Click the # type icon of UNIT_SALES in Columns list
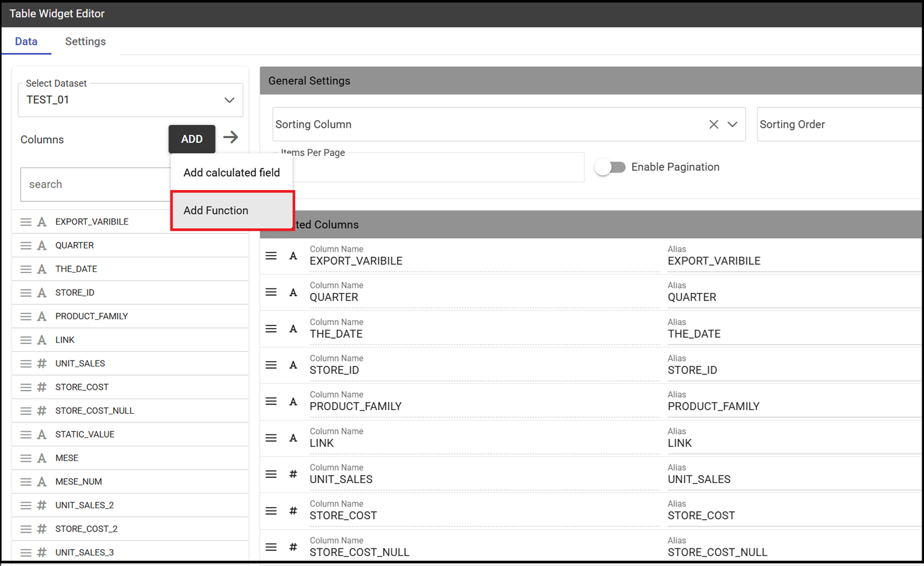The height and width of the screenshot is (566, 924). pyautogui.click(x=42, y=364)
